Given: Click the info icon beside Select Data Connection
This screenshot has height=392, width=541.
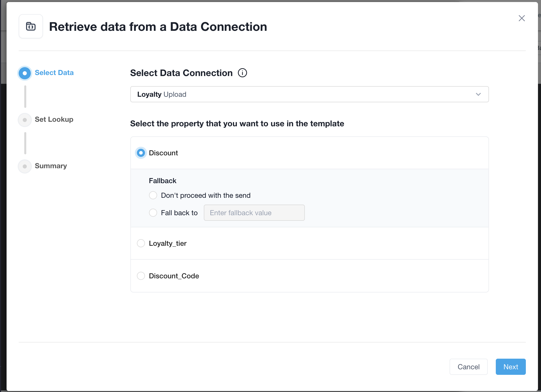Looking at the screenshot, I should [242, 73].
